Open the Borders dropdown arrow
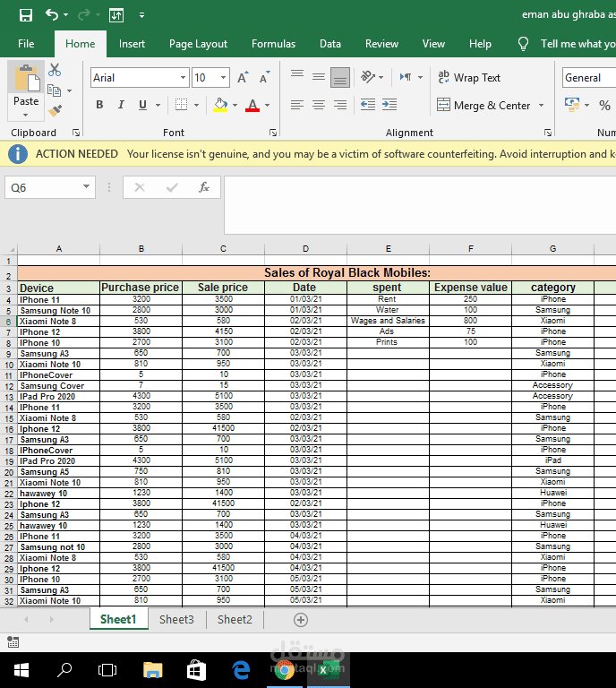Image resolution: width=616 pixels, height=688 pixels. [x=196, y=106]
